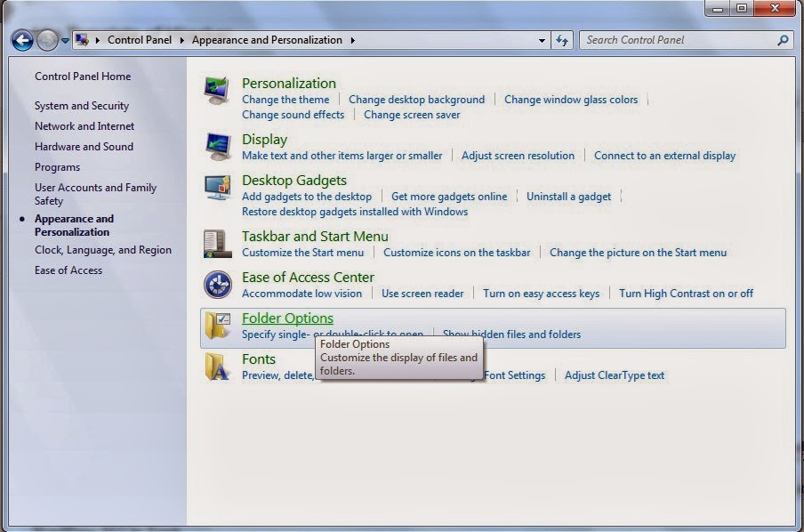The height and width of the screenshot is (532, 804).
Task: Expand the arrow before Control Panel breadcrumb
Action: coord(98,40)
